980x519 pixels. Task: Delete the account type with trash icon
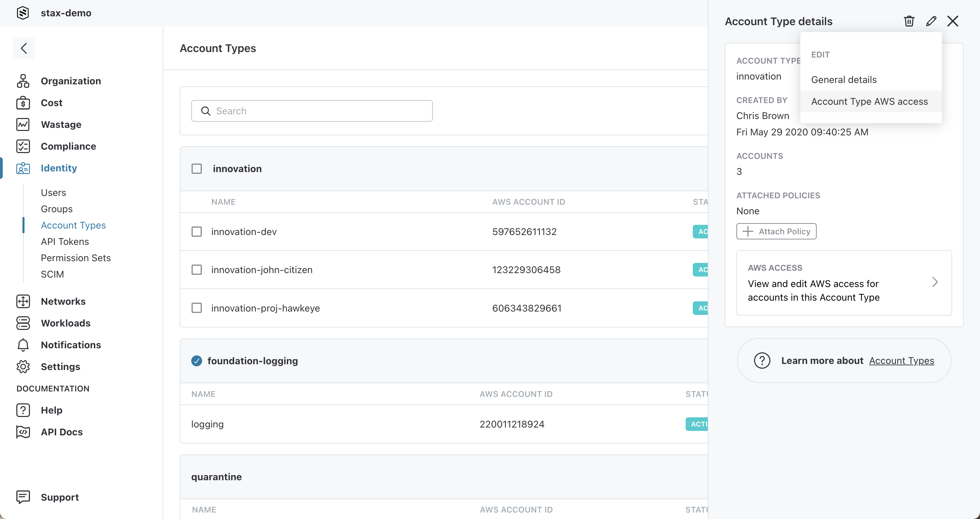tap(909, 21)
